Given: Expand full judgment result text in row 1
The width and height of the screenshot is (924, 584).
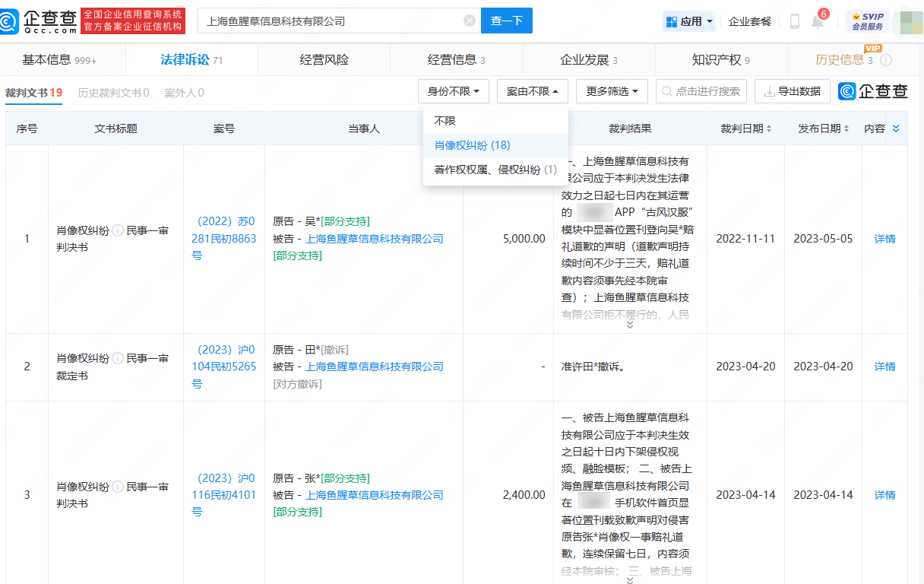Looking at the screenshot, I should [629, 325].
